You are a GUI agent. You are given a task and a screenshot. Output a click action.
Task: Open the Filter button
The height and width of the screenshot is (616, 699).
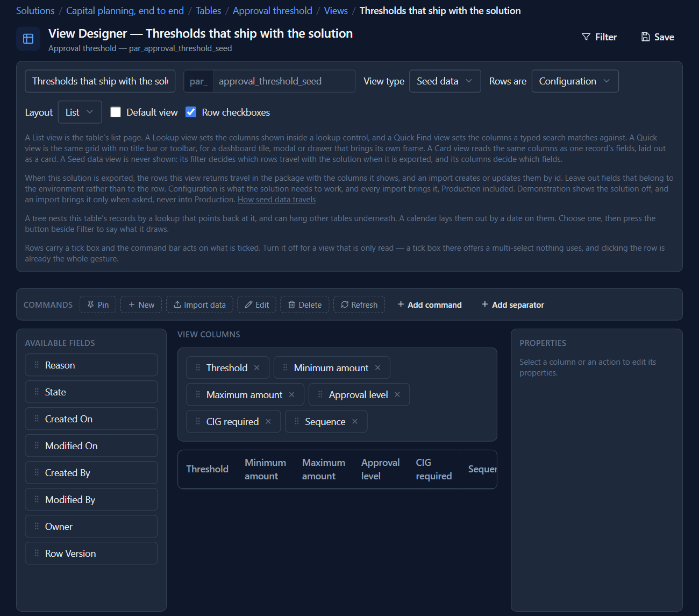[599, 37]
